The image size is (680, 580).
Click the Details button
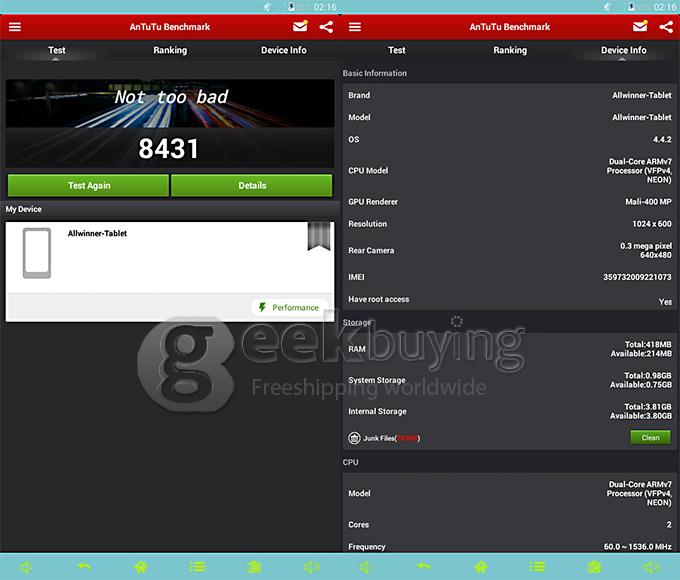[252, 186]
